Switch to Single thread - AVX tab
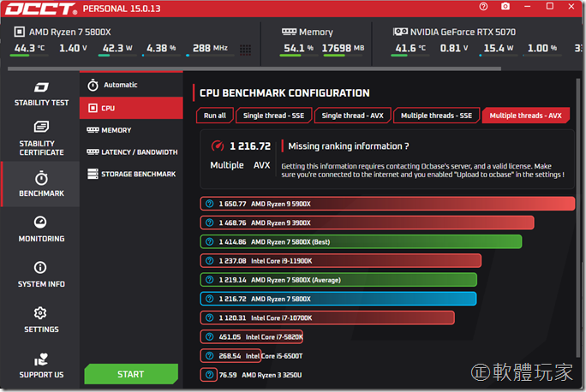Screen dimensions: 586x392 [351, 116]
